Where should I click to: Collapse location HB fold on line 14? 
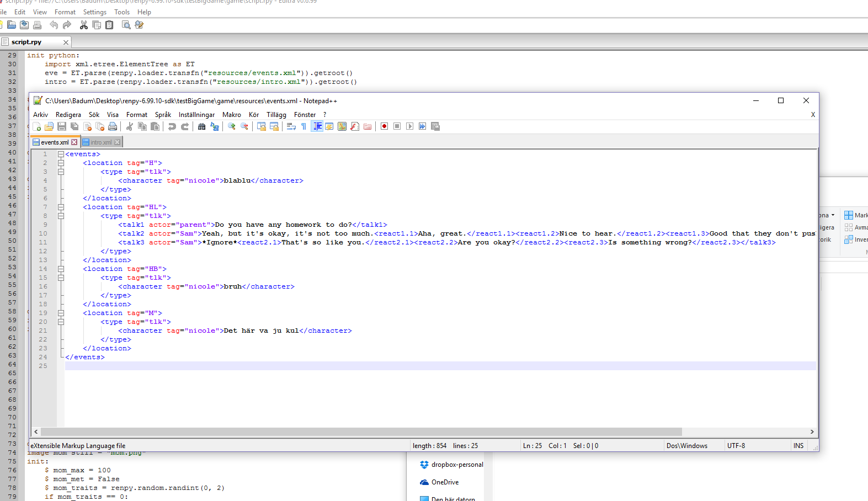pyautogui.click(x=61, y=269)
